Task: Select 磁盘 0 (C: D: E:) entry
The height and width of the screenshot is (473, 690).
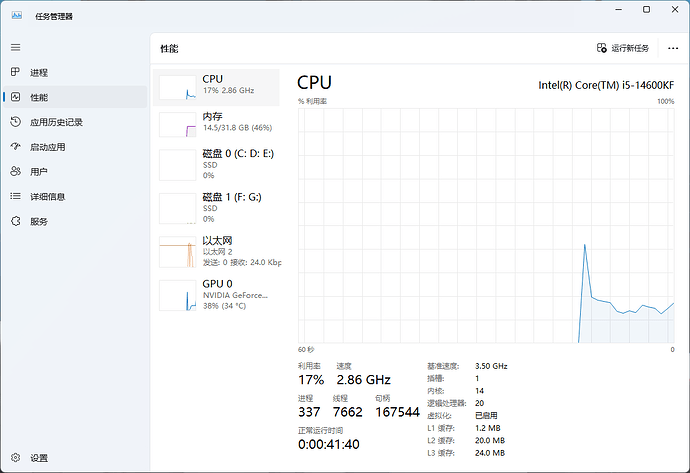Action: (x=216, y=165)
